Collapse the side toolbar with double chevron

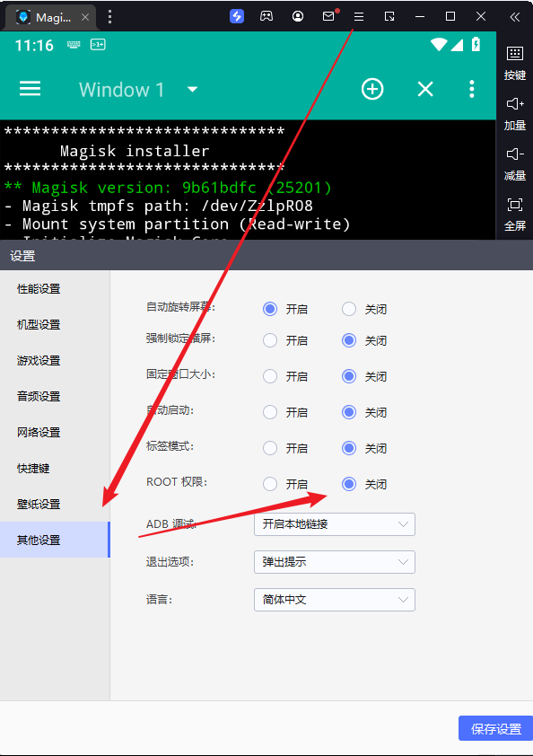515,17
